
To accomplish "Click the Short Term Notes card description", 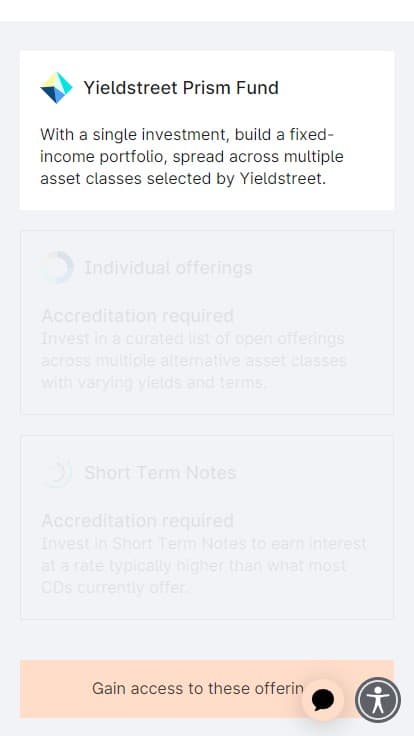I will pyautogui.click(x=204, y=566).
